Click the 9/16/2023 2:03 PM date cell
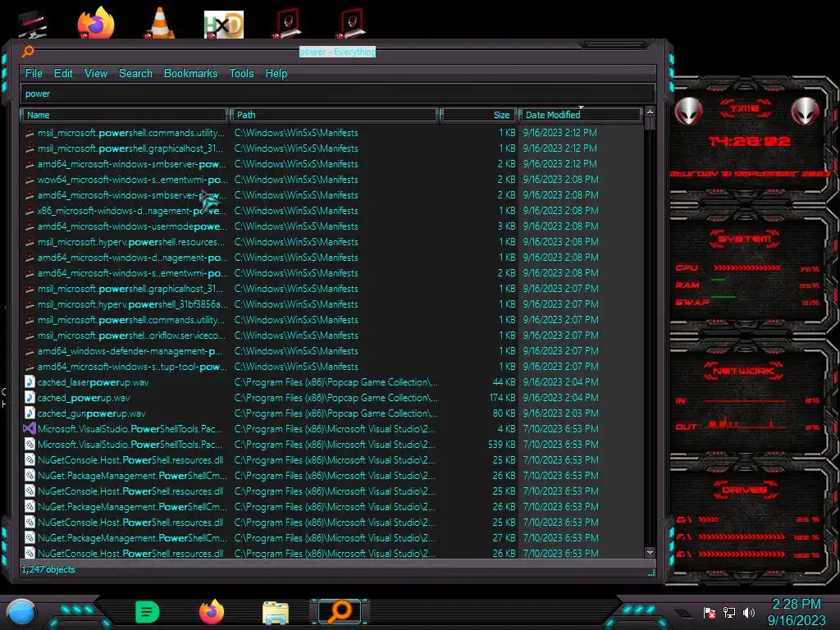Screen dimensions: 840x630 coord(561,413)
